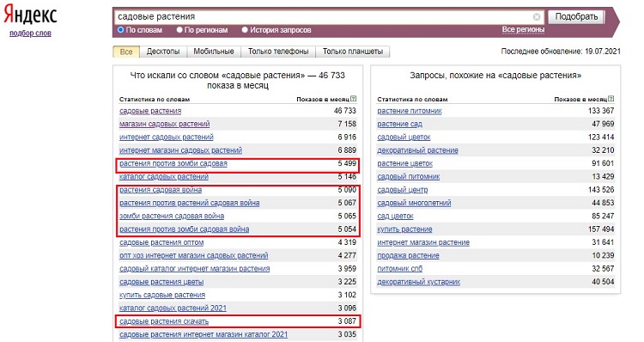Image resolution: width=644 pixels, height=342 pixels.
Task: Open 'магазин садовых растений' keyword
Action: pos(165,124)
